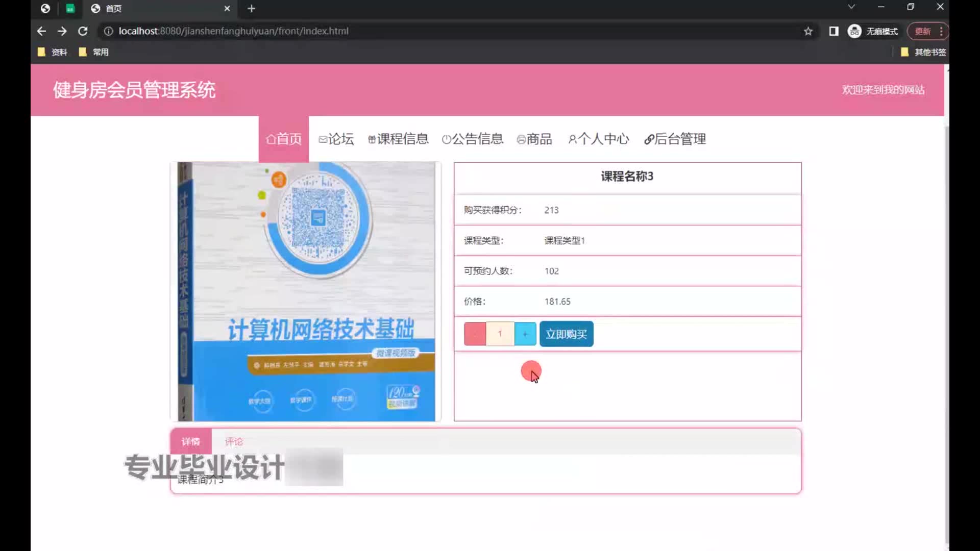Switch to the 评论 tab
The height and width of the screenshot is (551, 980).
click(x=234, y=441)
